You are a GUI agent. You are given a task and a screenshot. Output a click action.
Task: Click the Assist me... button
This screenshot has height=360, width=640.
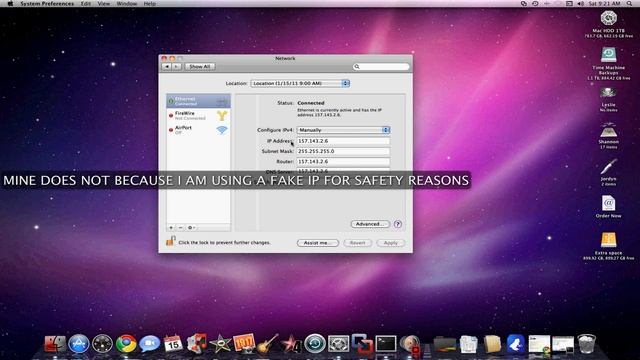pyautogui.click(x=318, y=243)
